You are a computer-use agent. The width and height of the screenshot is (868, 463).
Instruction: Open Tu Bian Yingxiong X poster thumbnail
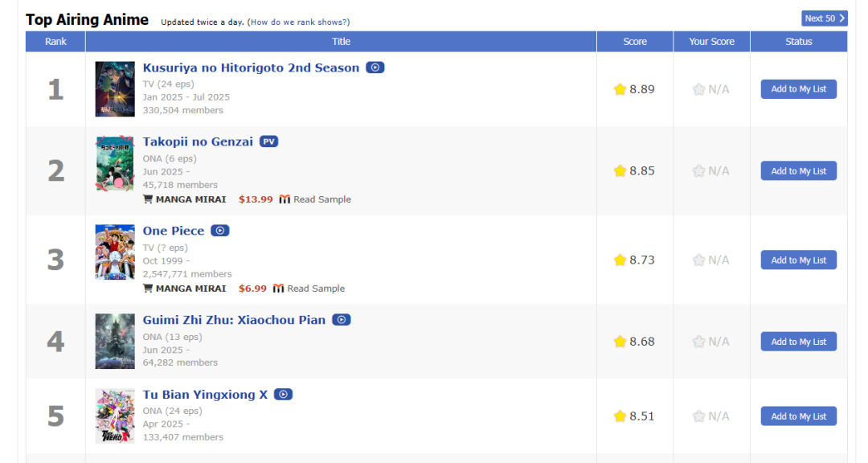point(115,416)
